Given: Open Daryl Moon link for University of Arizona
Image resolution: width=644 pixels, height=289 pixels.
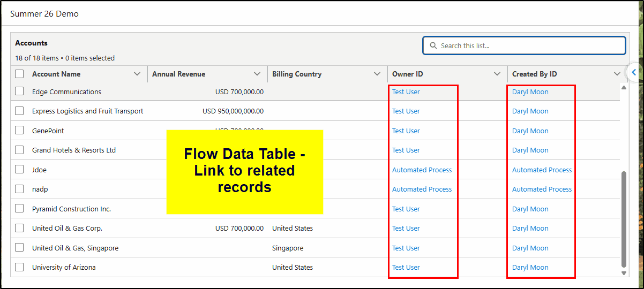Looking at the screenshot, I should 530,267.
